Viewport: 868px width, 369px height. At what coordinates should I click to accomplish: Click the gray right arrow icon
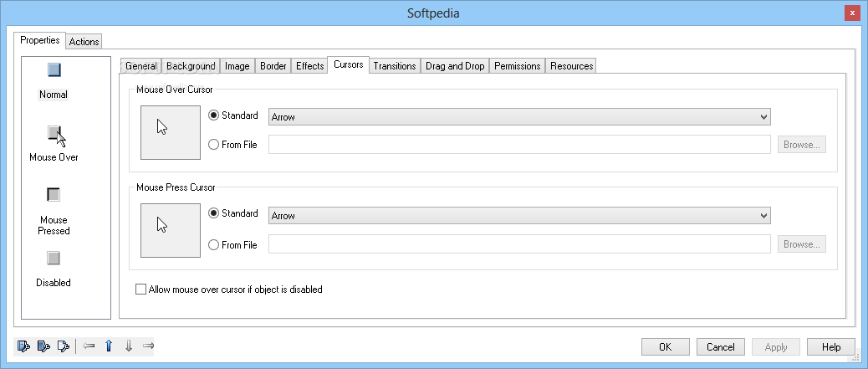(148, 346)
